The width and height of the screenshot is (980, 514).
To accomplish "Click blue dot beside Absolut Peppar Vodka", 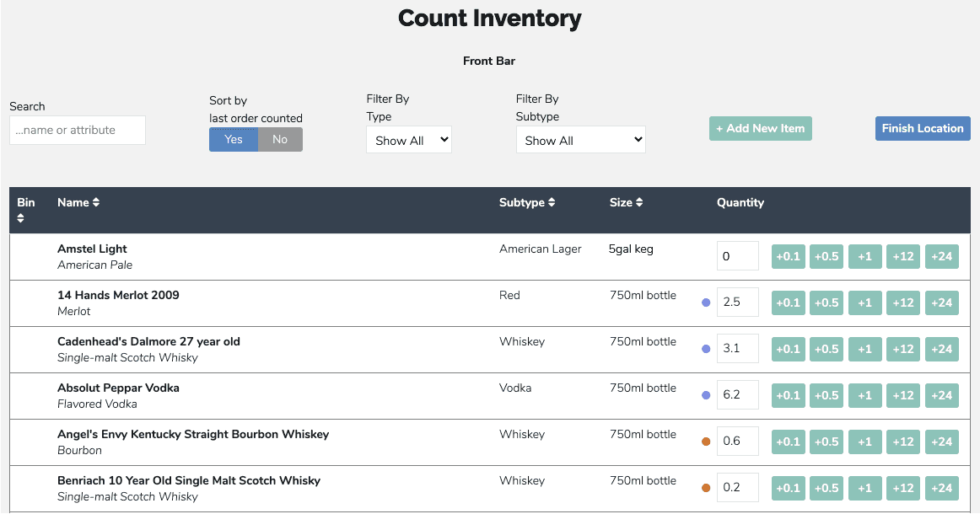I will click(x=706, y=395).
